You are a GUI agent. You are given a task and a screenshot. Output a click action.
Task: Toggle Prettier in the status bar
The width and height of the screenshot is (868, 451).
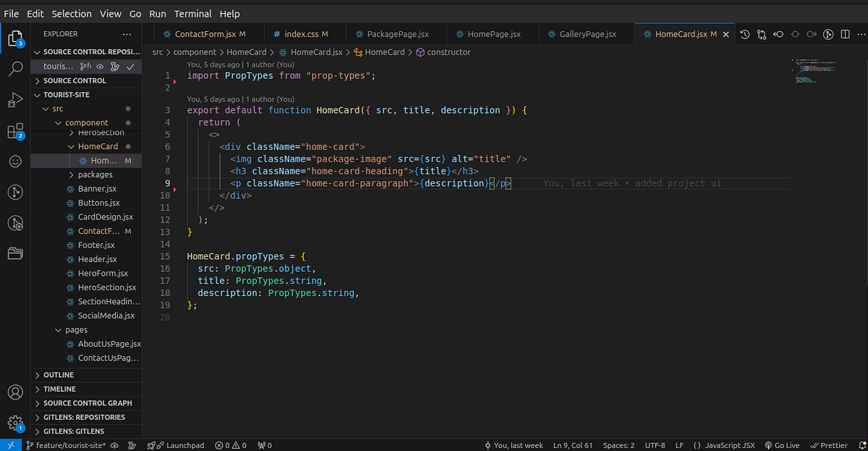tap(829, 444)
